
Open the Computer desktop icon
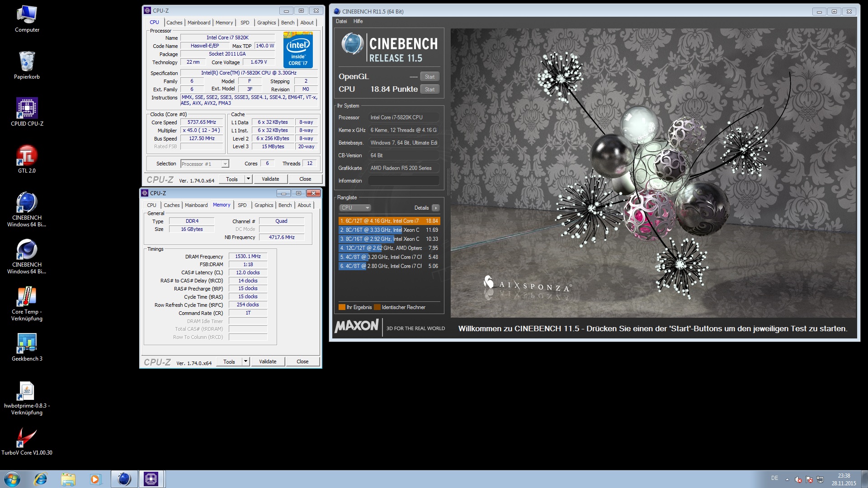pyautogui.click(x=27, y=19)
